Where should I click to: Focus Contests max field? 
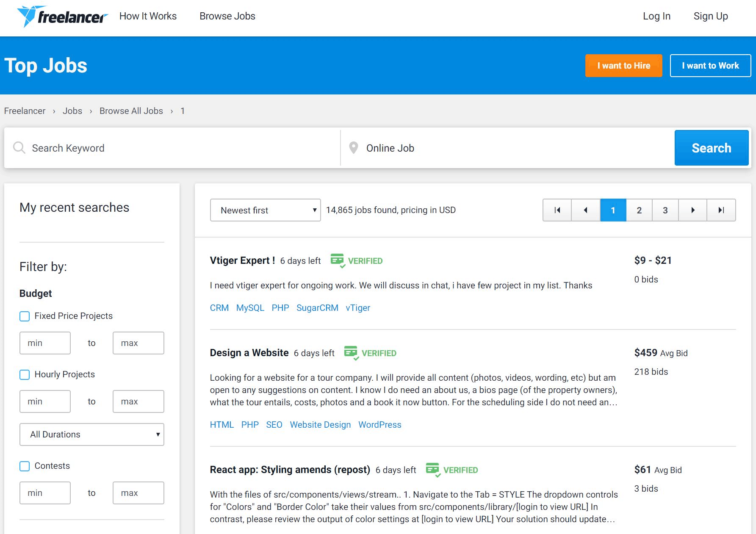pos(138,493)
